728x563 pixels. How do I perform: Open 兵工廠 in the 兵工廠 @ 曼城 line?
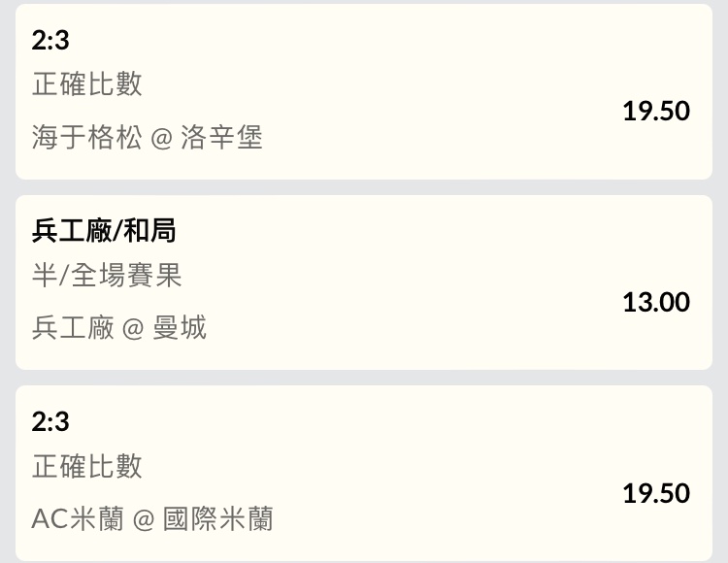(x=73, y=328)
